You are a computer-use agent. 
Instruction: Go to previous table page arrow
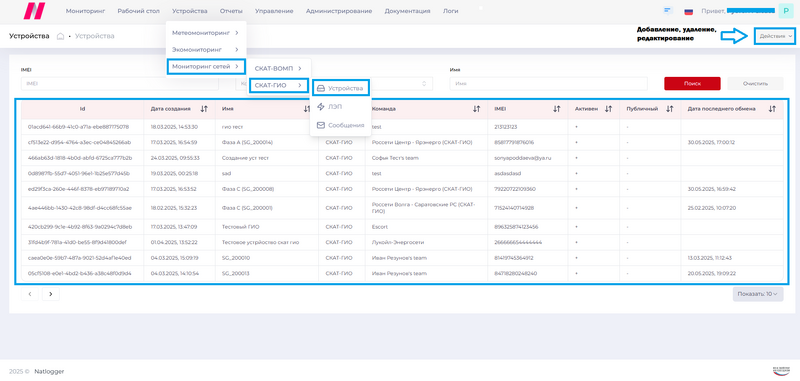[30, 294]
